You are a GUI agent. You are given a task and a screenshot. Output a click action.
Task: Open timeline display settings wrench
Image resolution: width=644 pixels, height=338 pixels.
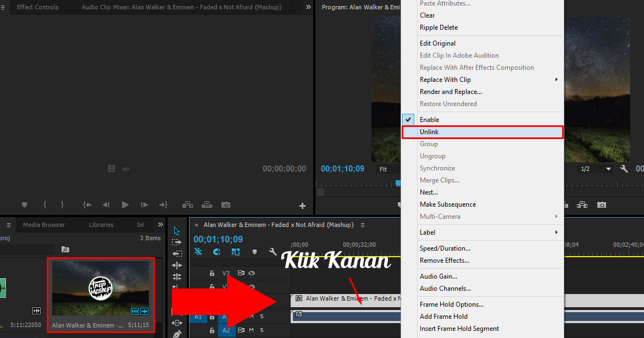273,251
